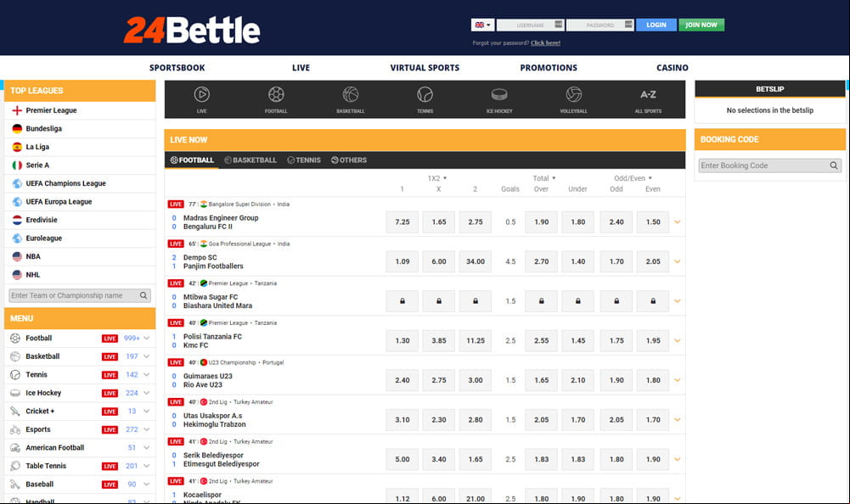Click the Login button
Image resolution: width=850 pixels, height=504 pixels.
point(656,25)
